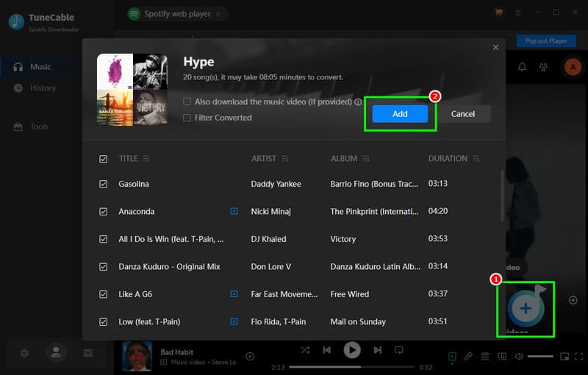Image resolution: width=588 pixels, height=375 pixels.
Task: Open the Tools section in sidebar
Action: pyautogui.click(x=40, y=126)
